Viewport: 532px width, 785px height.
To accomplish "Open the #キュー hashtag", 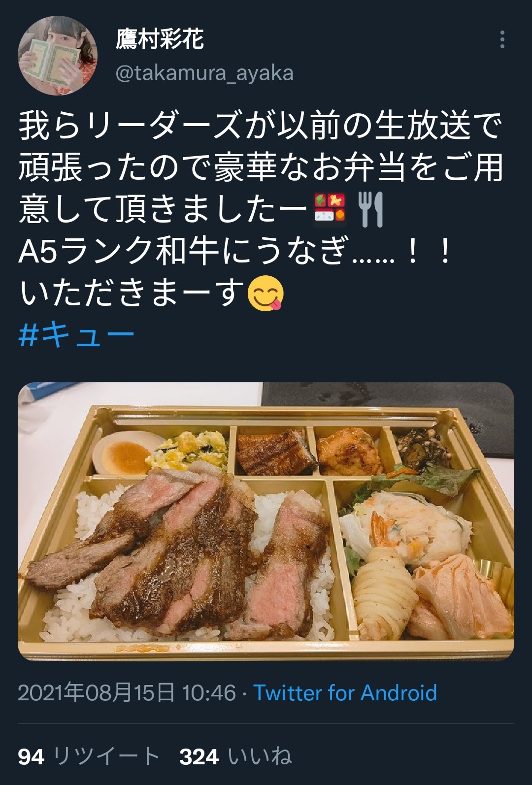I will 76,334.
